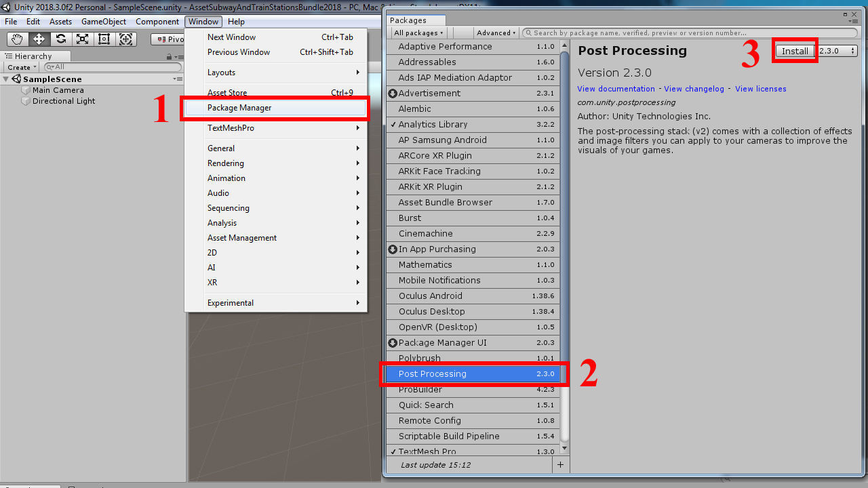Select the Burst package row
868x488 pixels.
pos(473,218)
